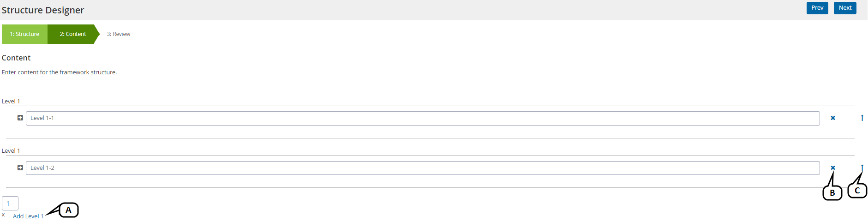868x222 pixels.
Task: Click the quantity box showing 1
Action: 10,204
